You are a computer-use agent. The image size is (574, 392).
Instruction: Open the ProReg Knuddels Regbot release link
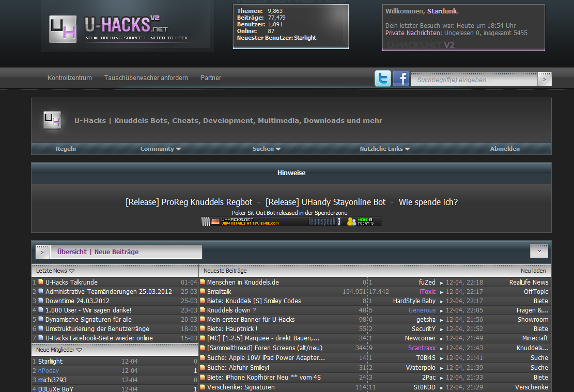click(189, 202)
